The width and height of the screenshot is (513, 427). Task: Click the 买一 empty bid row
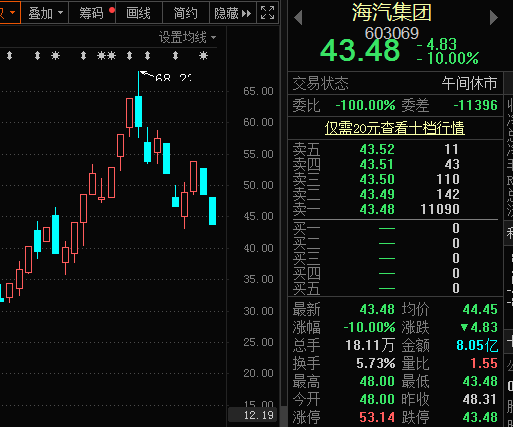395,228
